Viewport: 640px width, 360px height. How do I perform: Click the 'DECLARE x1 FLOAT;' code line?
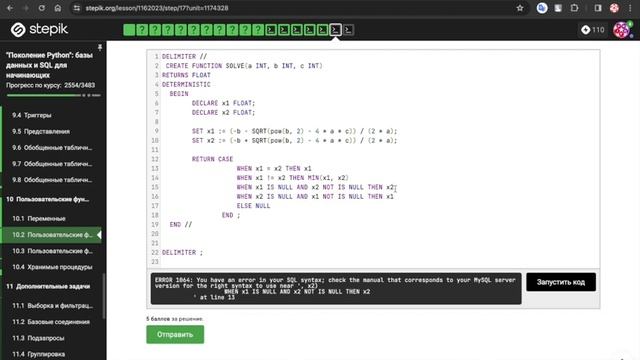(x=223, y=103)
